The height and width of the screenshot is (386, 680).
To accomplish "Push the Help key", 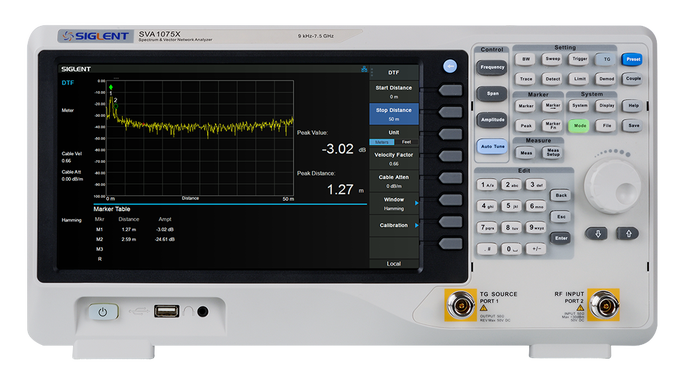I will [x=633, y=106].
